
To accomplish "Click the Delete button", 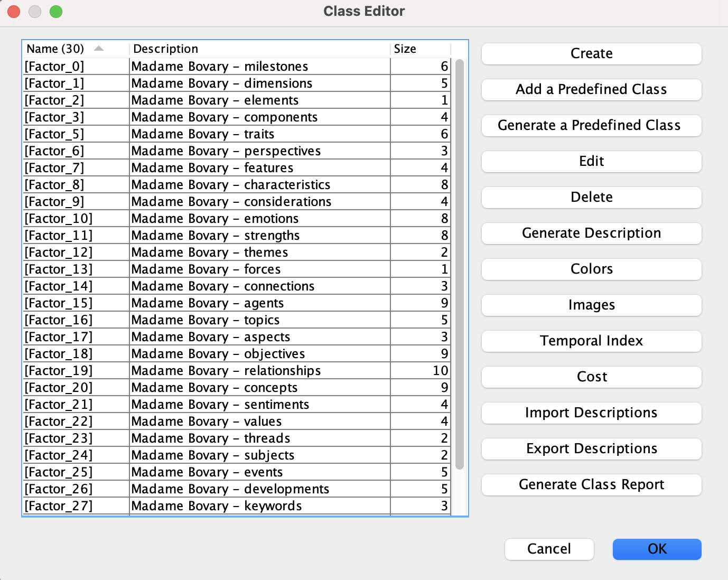I will click(592, 198).
